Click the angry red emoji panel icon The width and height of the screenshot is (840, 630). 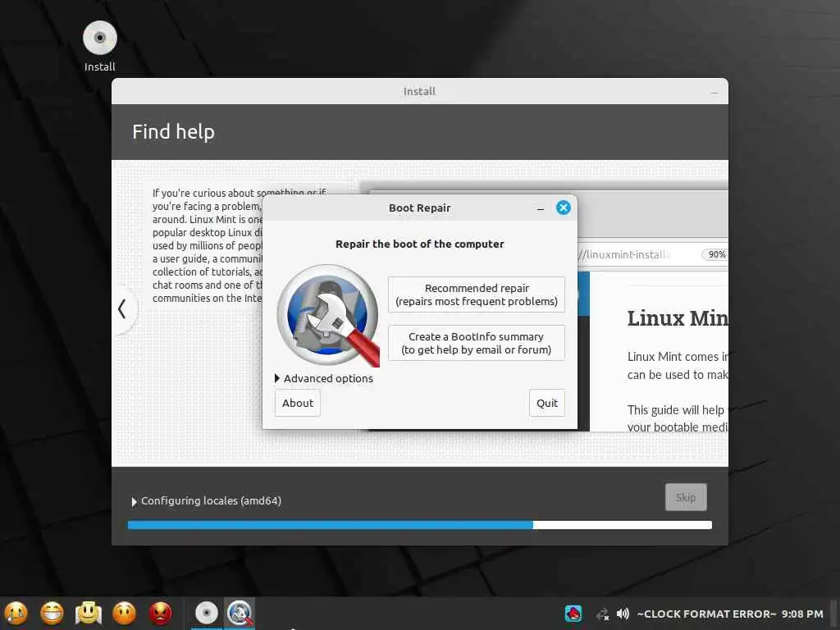[160, 613]
